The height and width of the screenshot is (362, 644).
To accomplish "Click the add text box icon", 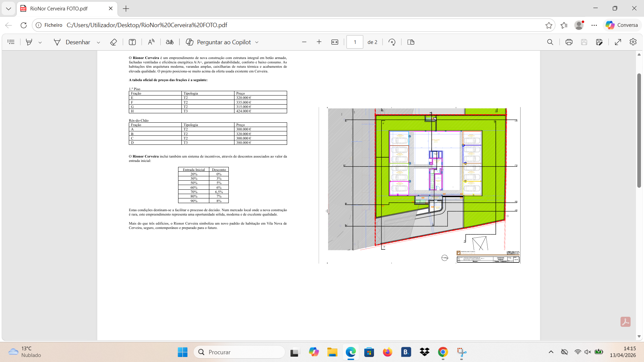I will point(132,42).
